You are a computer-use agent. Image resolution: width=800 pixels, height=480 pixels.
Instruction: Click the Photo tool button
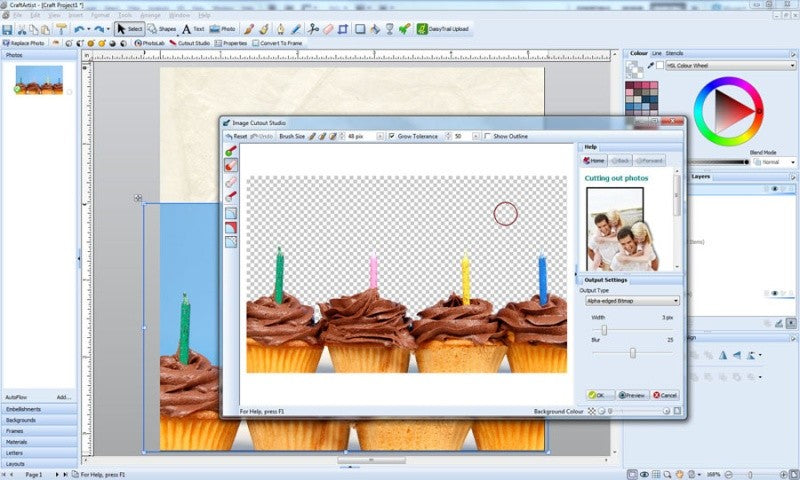pyautogui.click(x=223, y=29)
